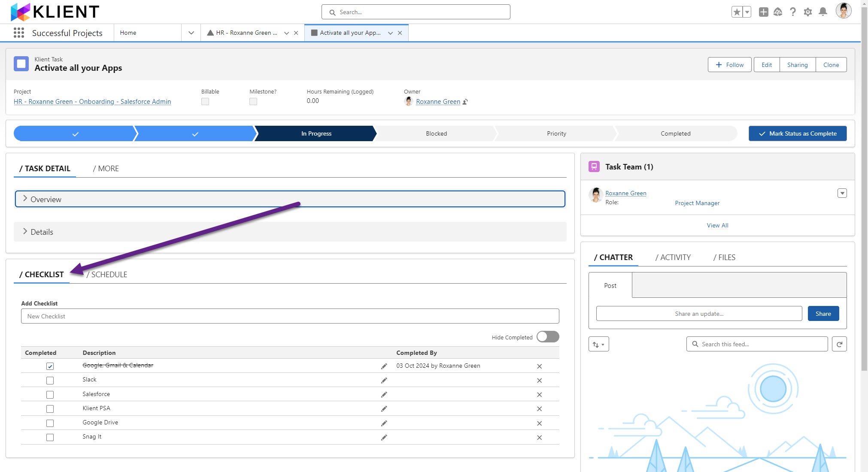Open the Home navigation tab
Image resolution: width=868 pixels, height=472 pixels.
[148, 33]
